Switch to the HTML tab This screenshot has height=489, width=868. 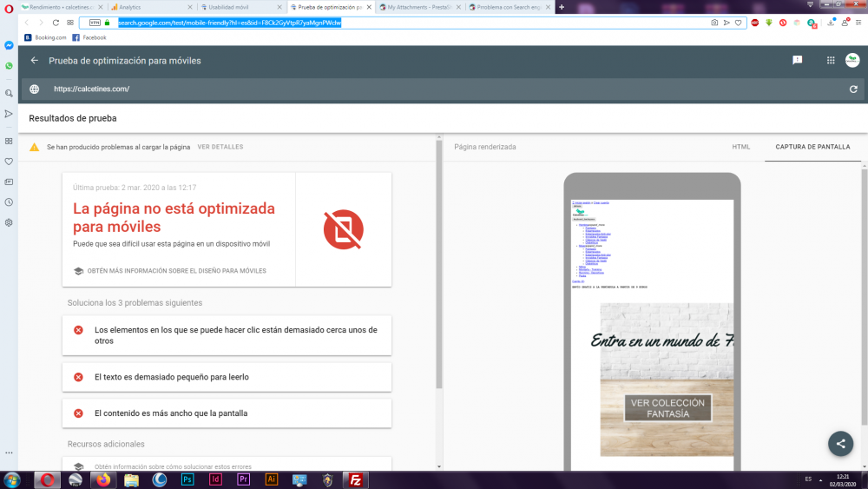click(741, 147)
